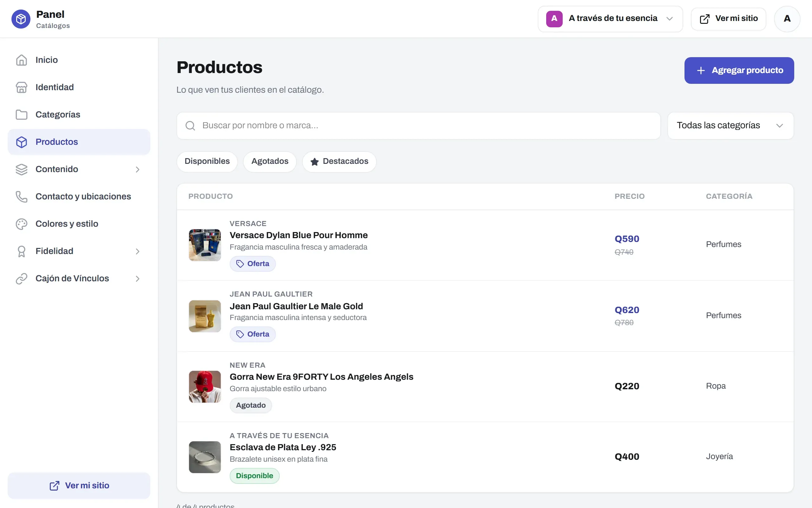Open the Todas las categorías dropdown

pyautogui.click(x=730, y=126)
